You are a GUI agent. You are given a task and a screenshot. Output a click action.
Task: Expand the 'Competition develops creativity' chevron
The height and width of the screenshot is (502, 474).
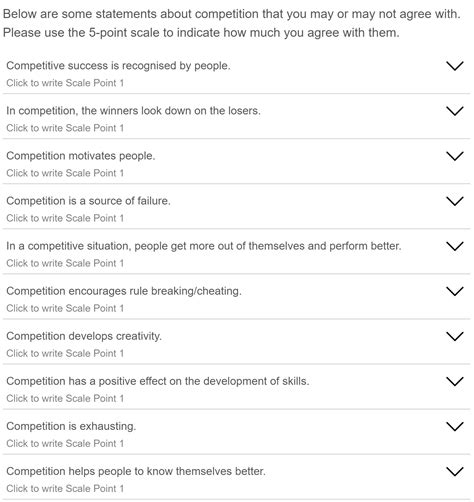coord(455,336)
